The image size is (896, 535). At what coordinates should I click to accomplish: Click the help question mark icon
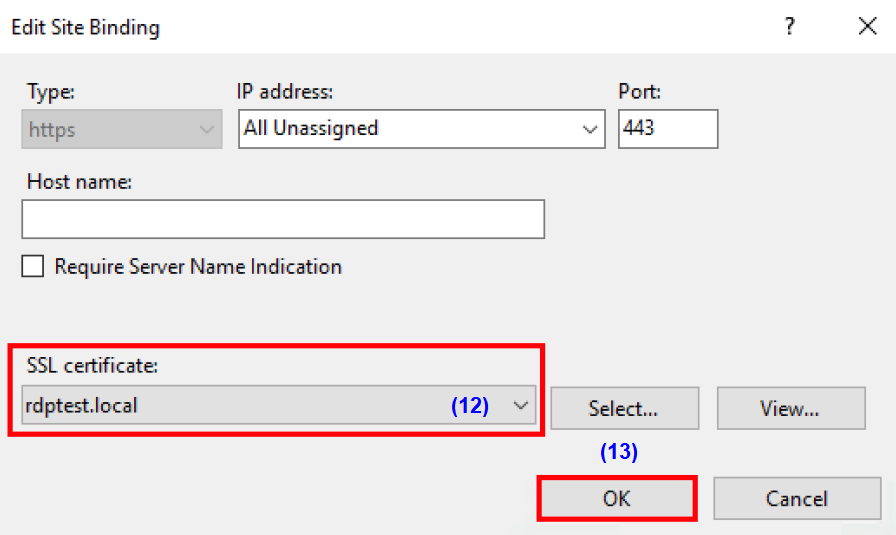tap(790, 27)
